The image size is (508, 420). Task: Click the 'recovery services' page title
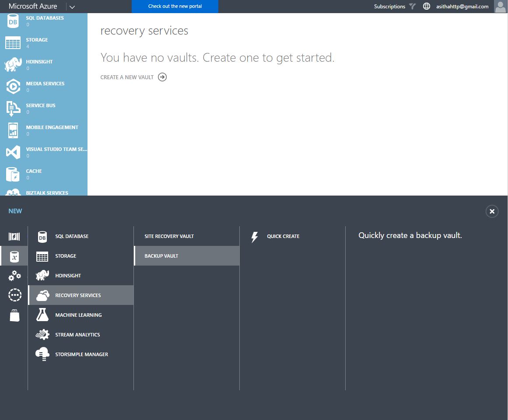[144, 31]
